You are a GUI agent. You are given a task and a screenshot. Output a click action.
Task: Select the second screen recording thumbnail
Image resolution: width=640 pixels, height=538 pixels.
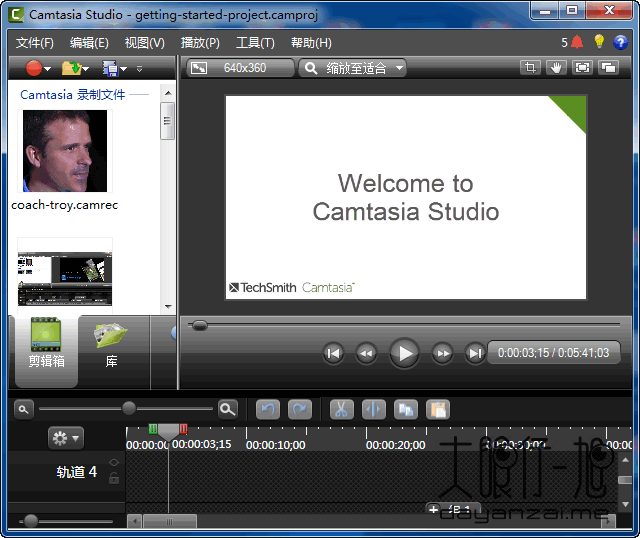pos(65,278)
